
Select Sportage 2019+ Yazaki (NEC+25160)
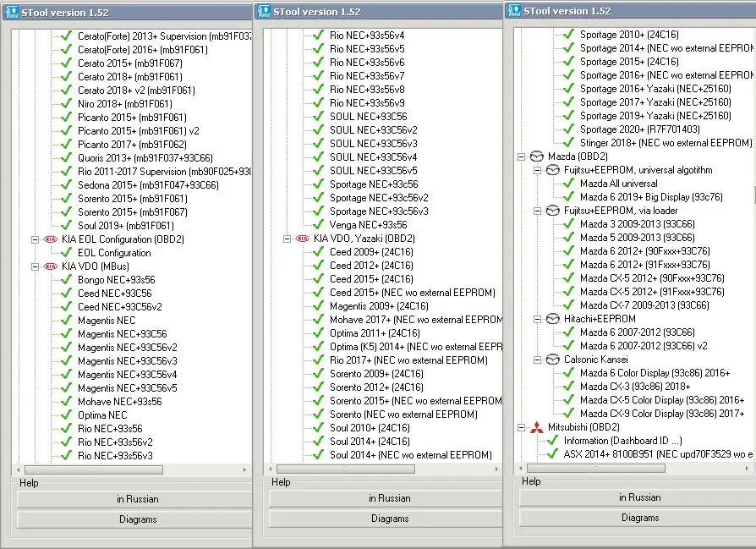tap(655, 115)
